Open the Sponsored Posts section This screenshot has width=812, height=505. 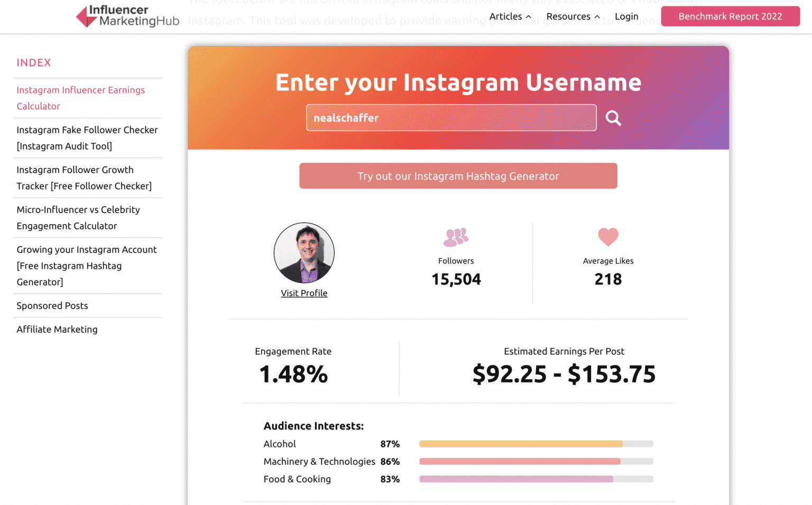52,305
